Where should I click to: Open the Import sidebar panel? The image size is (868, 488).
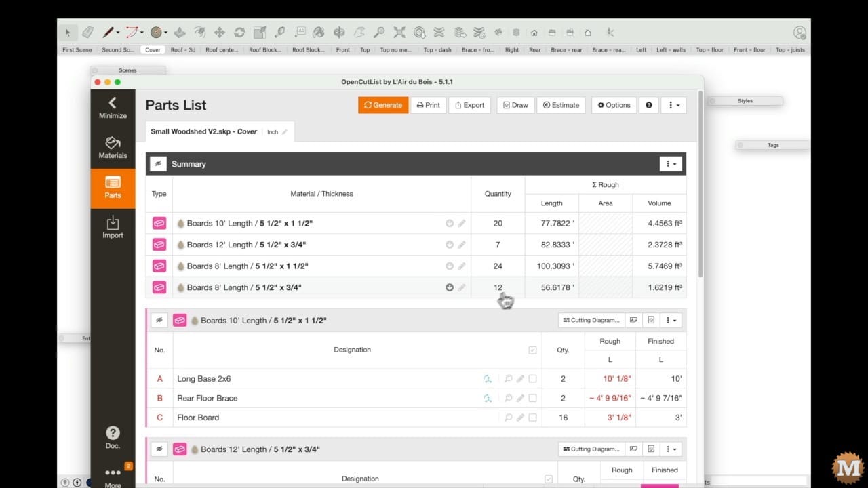[113, 227]
